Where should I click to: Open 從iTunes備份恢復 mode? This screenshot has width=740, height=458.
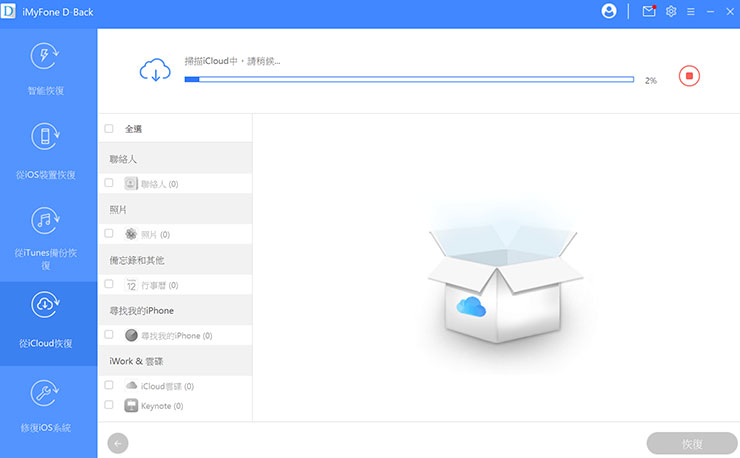tap(47, 238)
